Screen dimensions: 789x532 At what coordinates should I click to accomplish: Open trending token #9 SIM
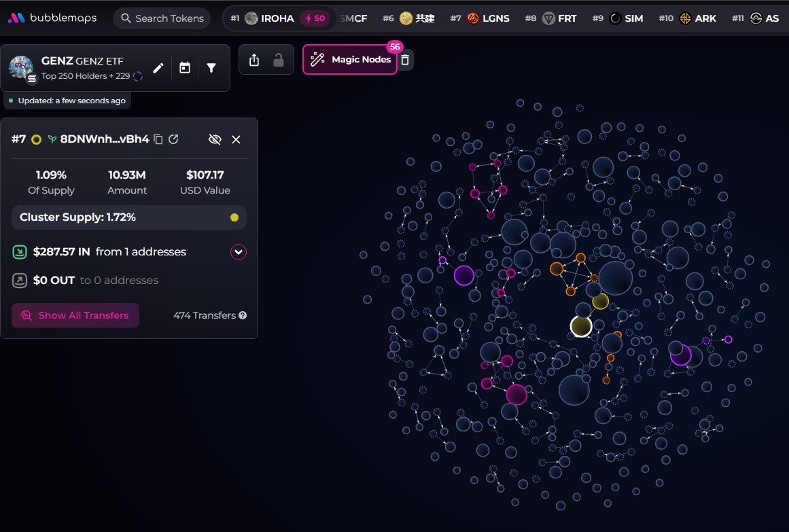point(618,18)
